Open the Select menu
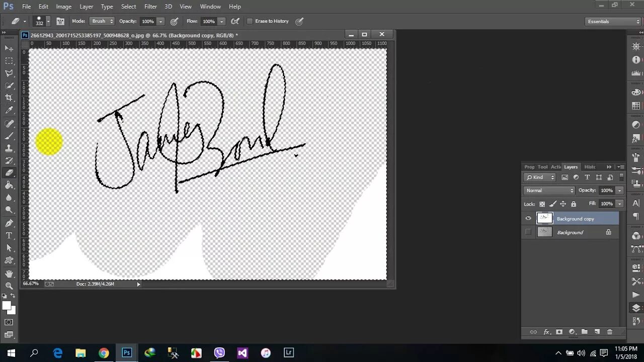 point(128,7)
